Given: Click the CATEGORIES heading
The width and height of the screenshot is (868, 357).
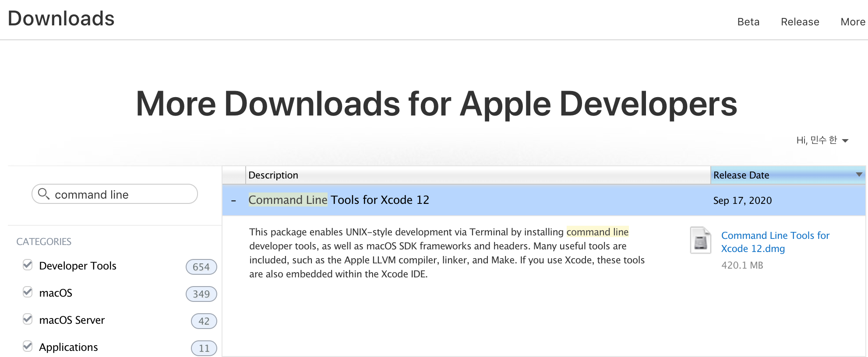Looking at the screenshot, I should click(44, 241).
